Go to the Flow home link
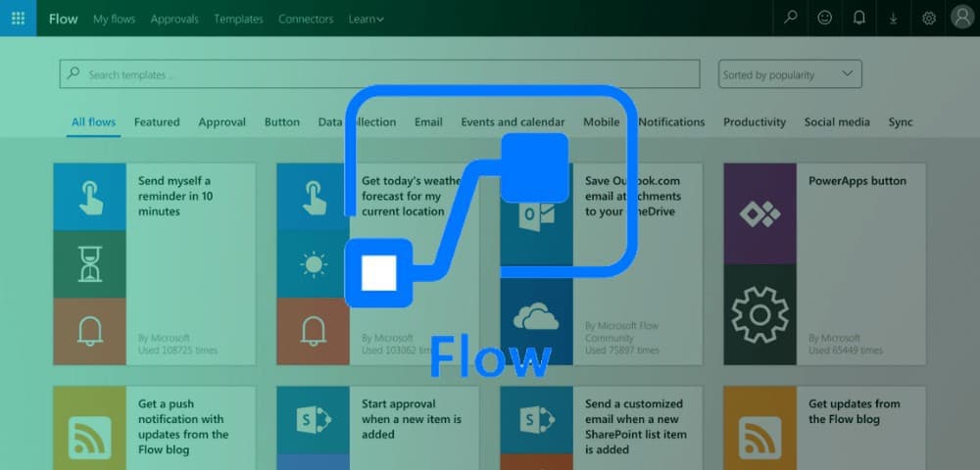980x470 pixels. pyautogui.click(x=63, y=19)
